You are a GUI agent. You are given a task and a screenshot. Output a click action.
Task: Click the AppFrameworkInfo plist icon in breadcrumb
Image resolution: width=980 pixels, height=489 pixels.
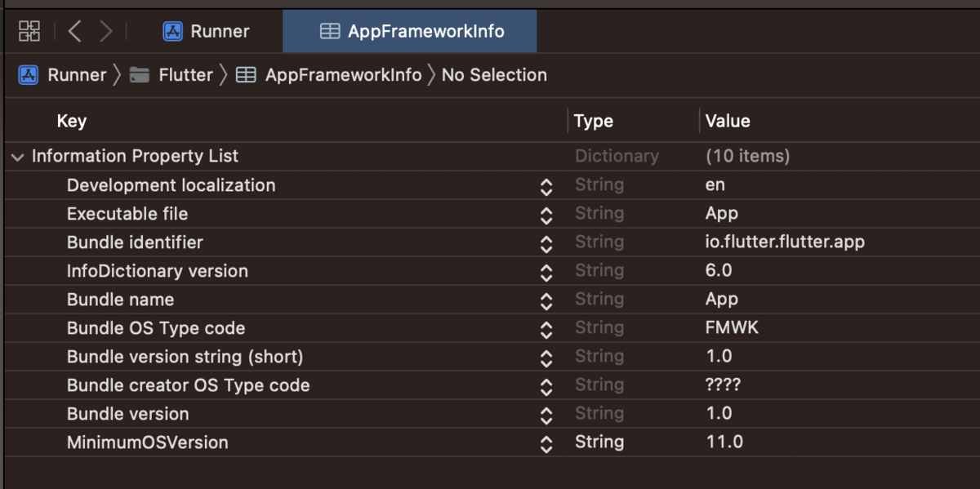246,75
